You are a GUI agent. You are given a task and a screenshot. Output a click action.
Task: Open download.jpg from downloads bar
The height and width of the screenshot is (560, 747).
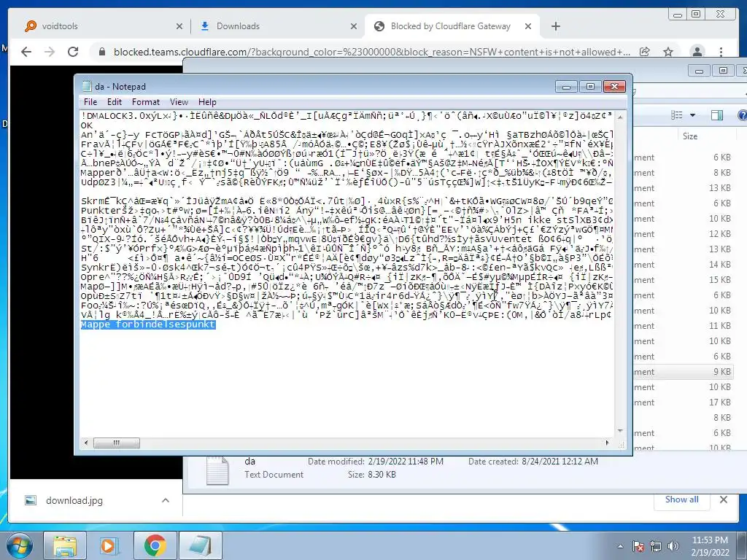point(74,500)
